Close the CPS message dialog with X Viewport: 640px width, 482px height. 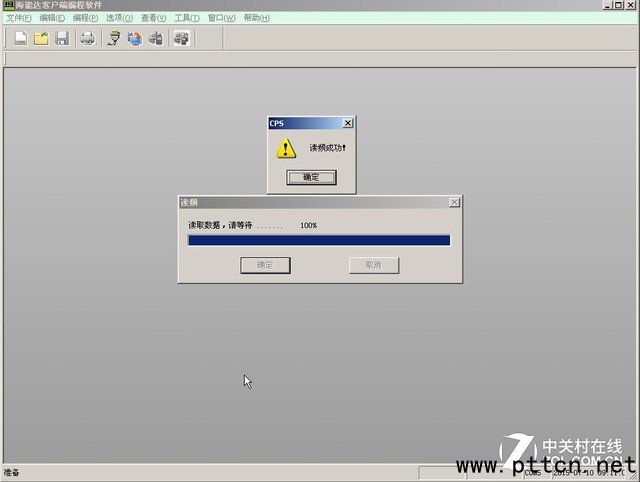pyautogui.click(x=347, y=123)
